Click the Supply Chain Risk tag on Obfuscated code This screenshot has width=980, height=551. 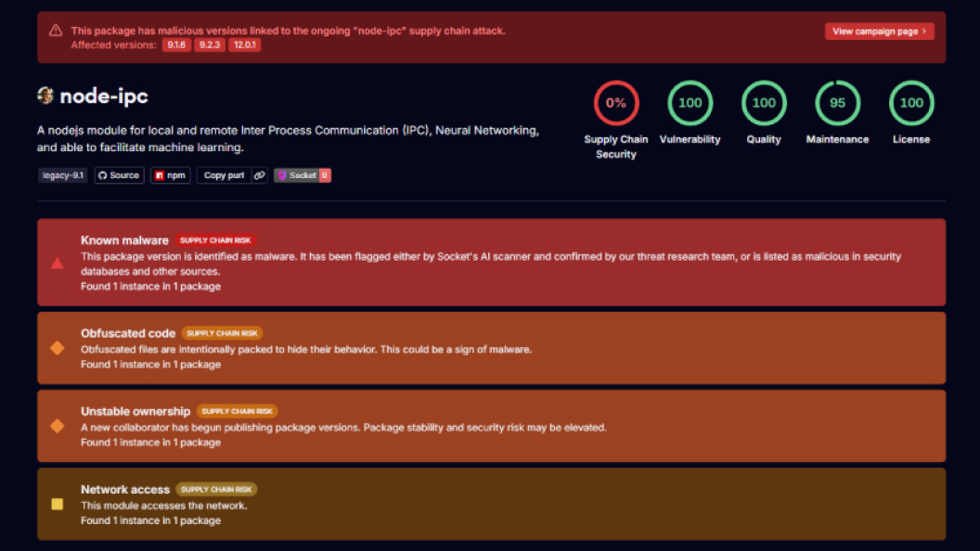point(222,334)
